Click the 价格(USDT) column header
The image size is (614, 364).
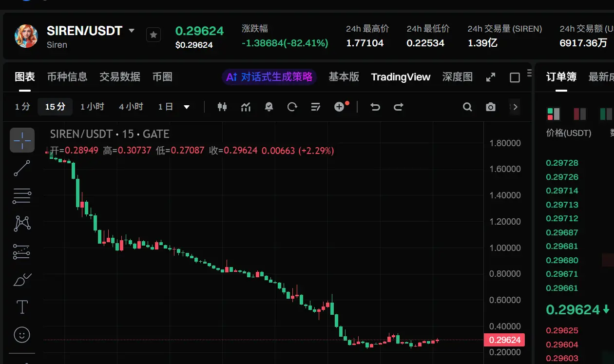[569, 133]
